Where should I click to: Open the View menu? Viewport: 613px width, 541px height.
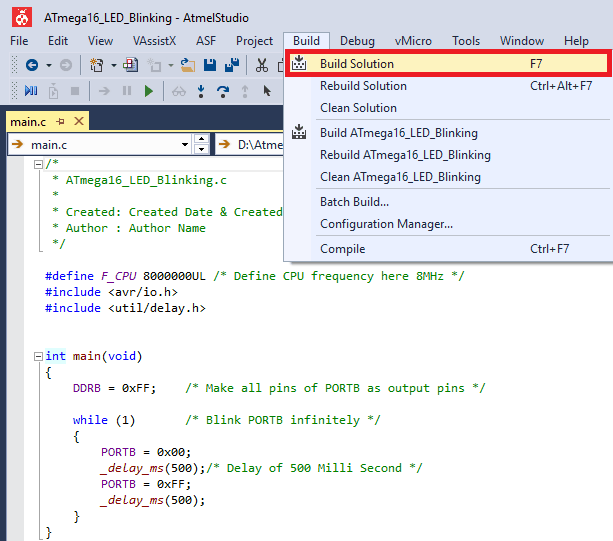pos(100,41)
